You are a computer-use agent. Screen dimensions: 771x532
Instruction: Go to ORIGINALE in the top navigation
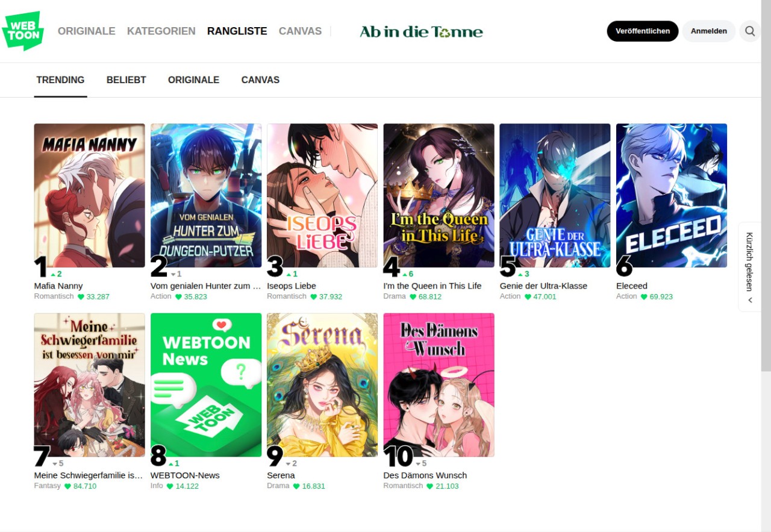pyautogui.click(x=87, y=31)
